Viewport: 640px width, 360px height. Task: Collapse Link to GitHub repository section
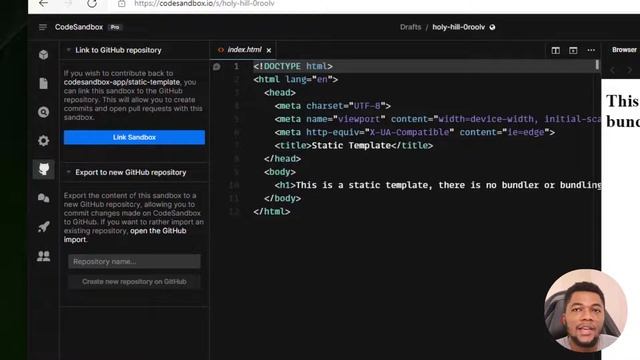pos(69,50)
